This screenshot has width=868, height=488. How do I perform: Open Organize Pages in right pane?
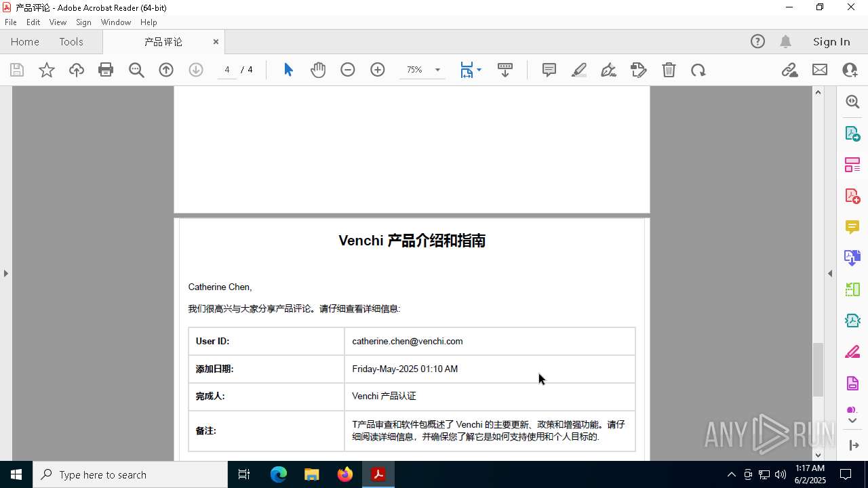(x=852, y=164)
